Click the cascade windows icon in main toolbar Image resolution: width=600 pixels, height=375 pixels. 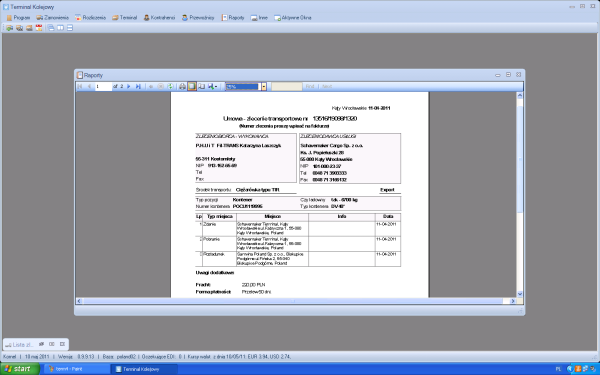tap(51, 28)
